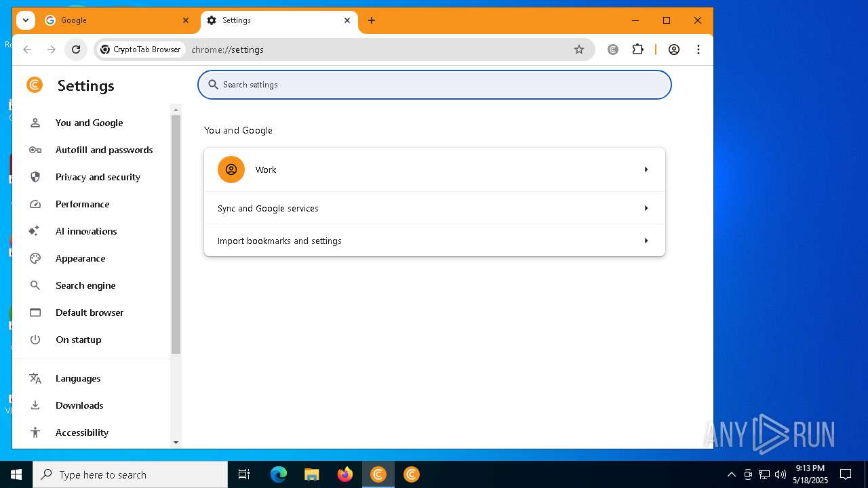This screenshot has height=488, width=868.
Task: Open Task View on the taskbar
Action: 244,474
